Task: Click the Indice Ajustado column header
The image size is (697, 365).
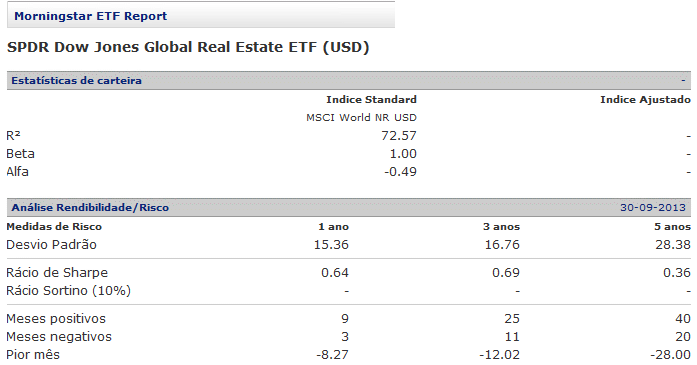Action: click(645, 100)
